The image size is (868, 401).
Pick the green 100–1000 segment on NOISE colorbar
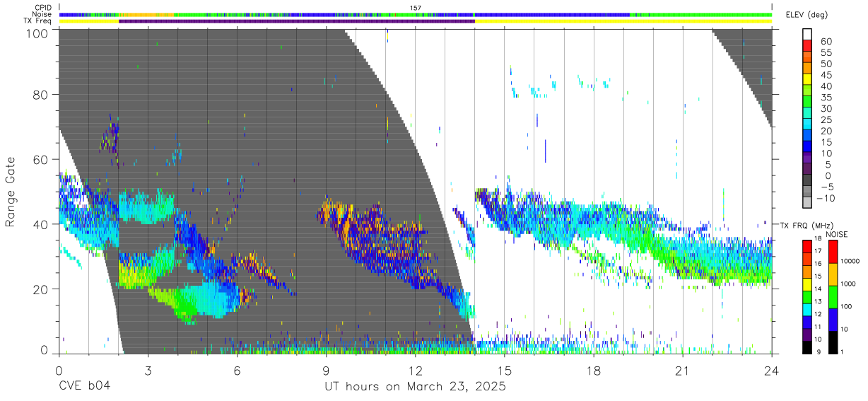(833, 296)
